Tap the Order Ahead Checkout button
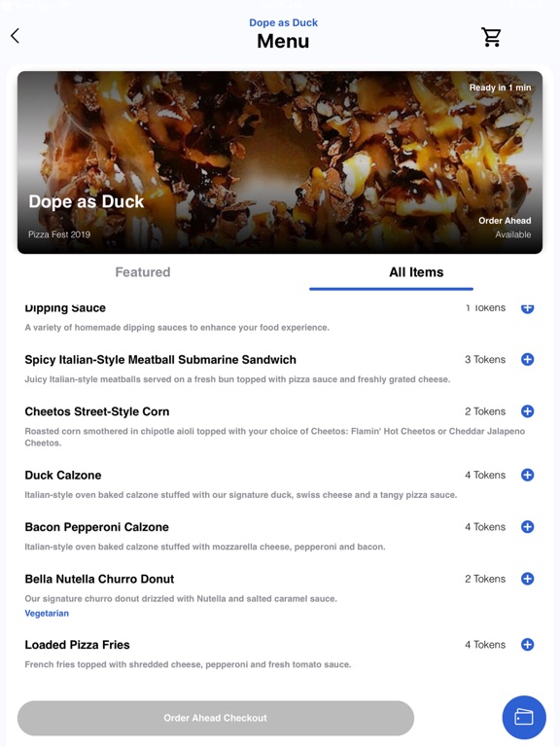 click(216, 718)
